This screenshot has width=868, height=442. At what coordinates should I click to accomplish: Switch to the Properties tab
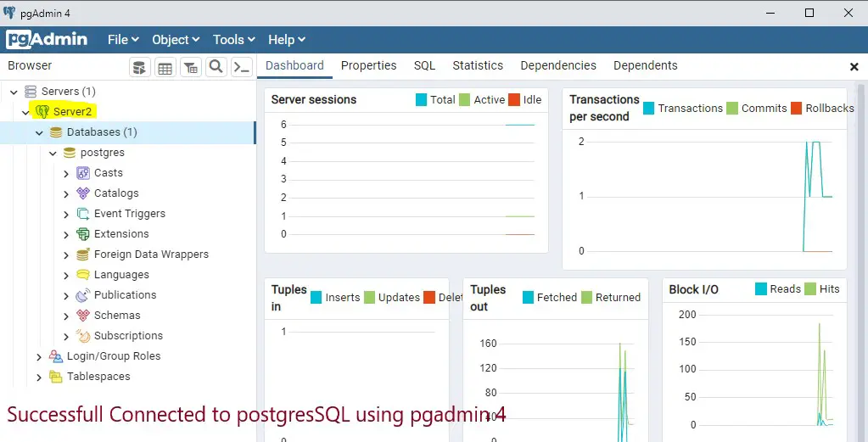click(369, 65)
